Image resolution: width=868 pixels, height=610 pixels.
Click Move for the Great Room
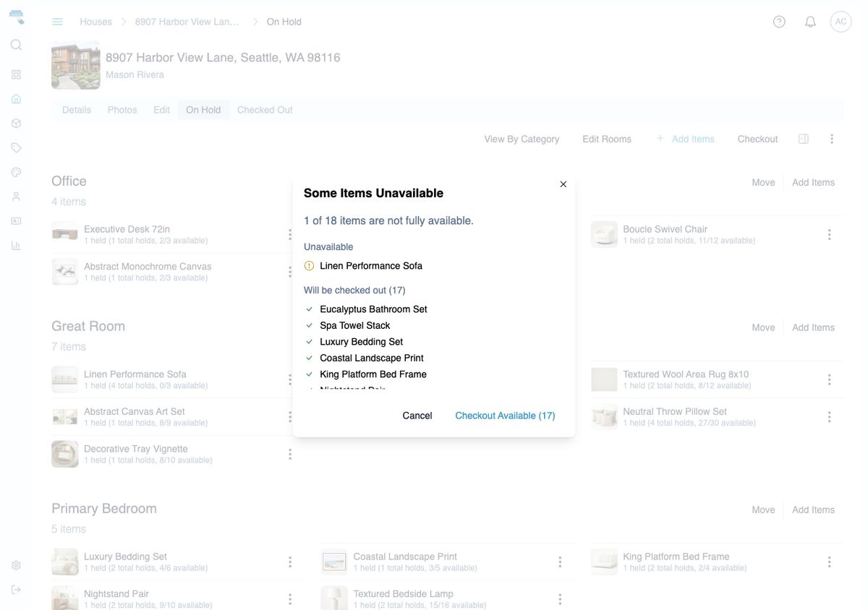pyautogui.click(x=763, y=327)
